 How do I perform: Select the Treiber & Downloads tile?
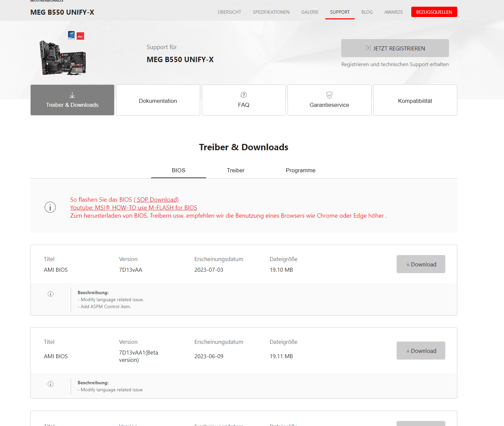click(72, 100)
